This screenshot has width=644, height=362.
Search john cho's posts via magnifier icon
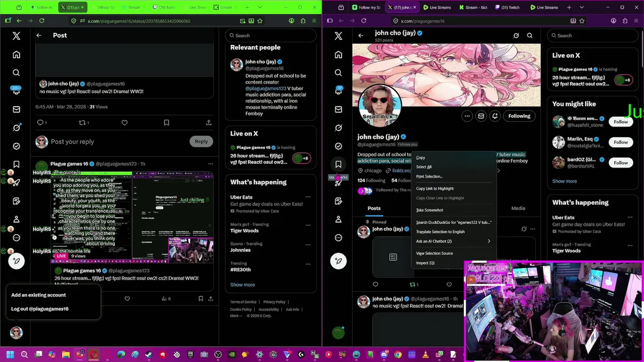click(x=530, y=36)
